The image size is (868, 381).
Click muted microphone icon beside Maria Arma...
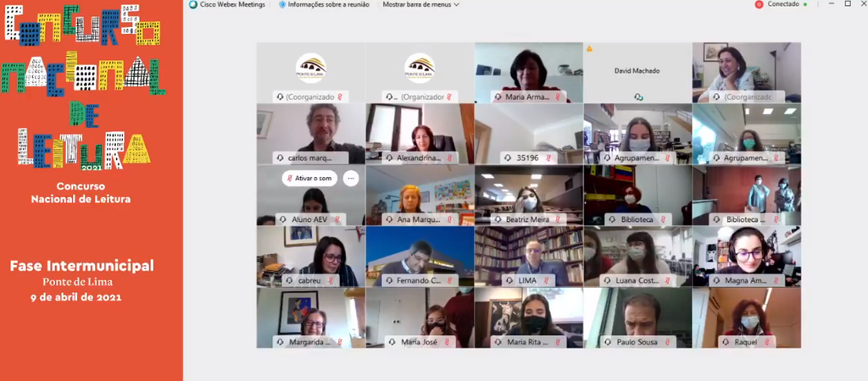point(559,97)
